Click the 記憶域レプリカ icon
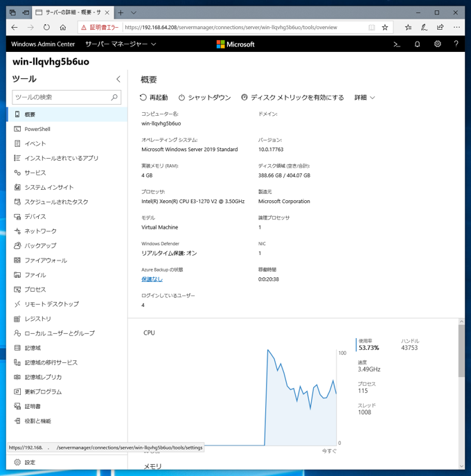Viewport: 471px width, 476px height. click(17, 377)
